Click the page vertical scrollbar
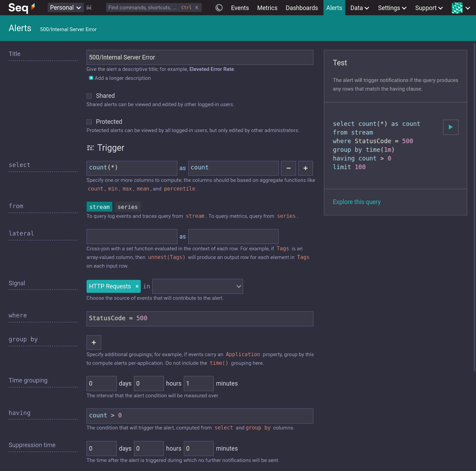The image size is (476, 471). click(474, 207)
